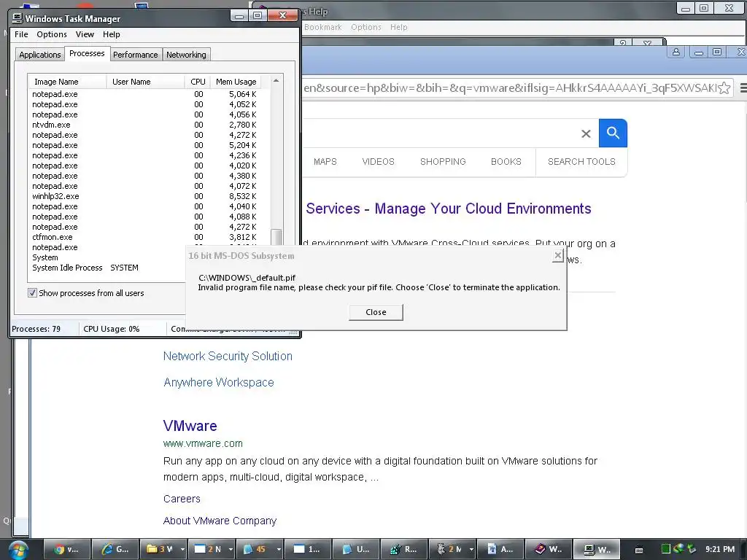Open the folder group taskbar button
747x560 pixels.
coord(159,549)
